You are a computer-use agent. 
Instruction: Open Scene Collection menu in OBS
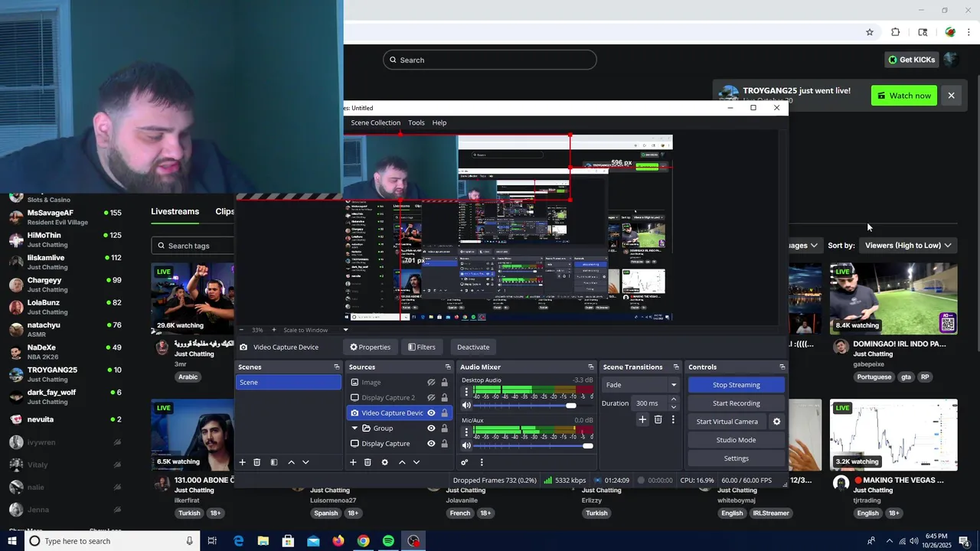click(375, 122)
